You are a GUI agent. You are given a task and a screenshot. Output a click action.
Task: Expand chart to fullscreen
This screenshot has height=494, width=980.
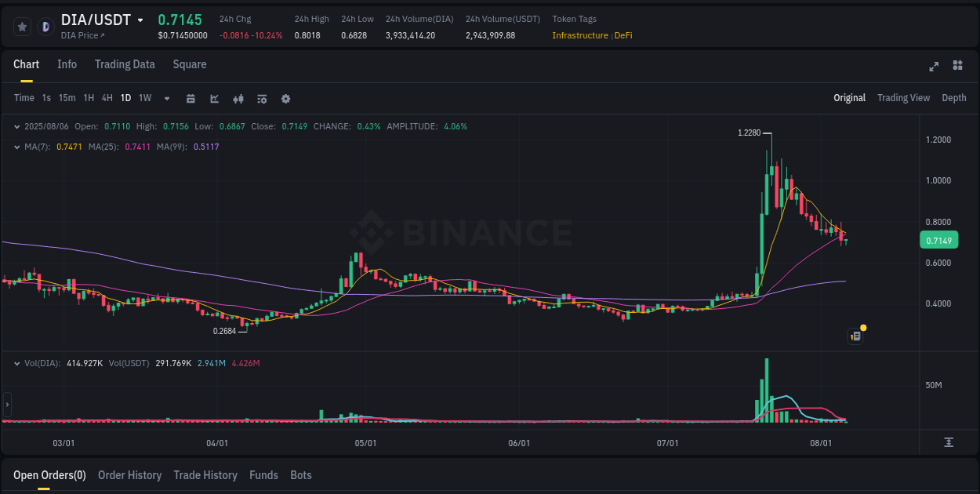pyautogui.click(x=933, y=67)
